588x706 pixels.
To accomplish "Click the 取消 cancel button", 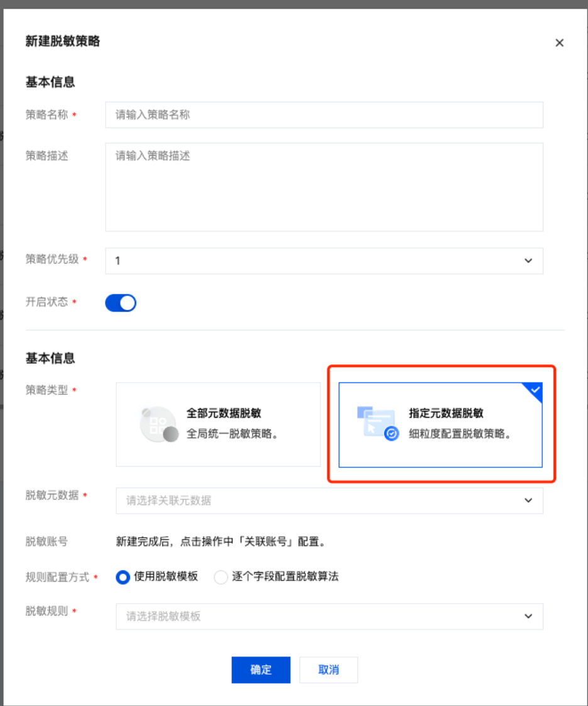I will coord(329,670).
